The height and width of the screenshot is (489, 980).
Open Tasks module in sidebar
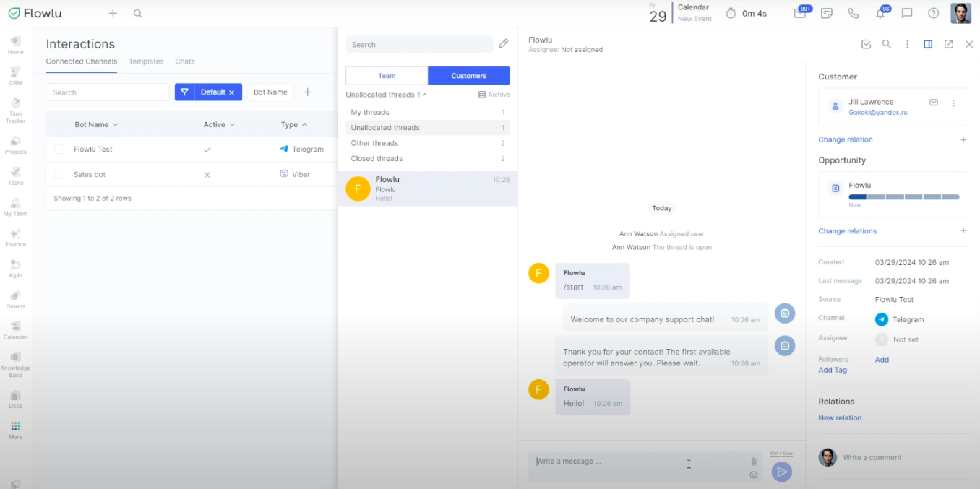point(16,176)
